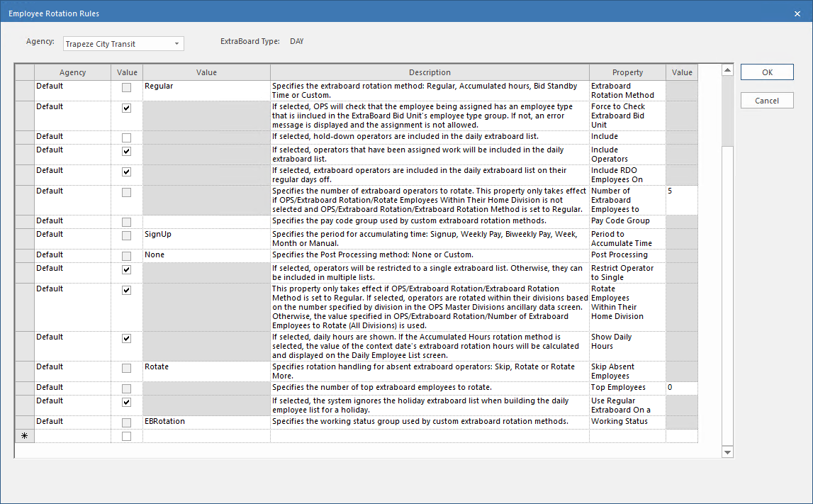Disable Rotate Employees Within Home Division
The height and width of the screenshot is (504, 813).
tap(127, 291)
